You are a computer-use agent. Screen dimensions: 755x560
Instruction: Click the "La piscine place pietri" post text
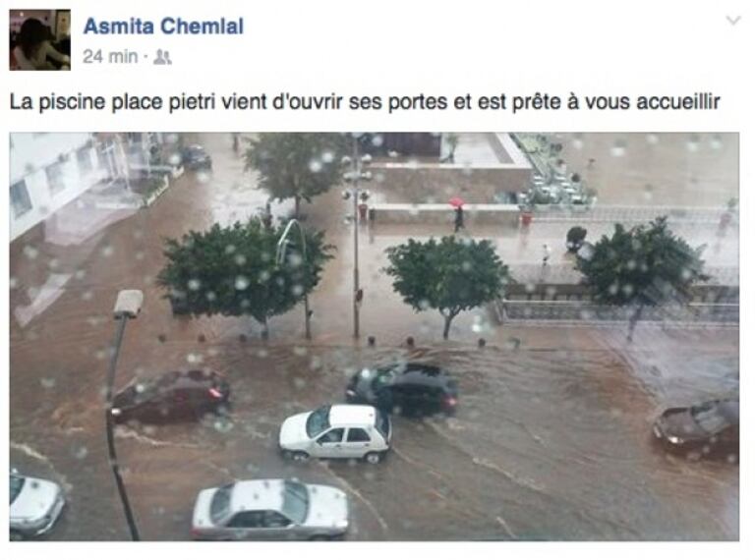point(365,102)
